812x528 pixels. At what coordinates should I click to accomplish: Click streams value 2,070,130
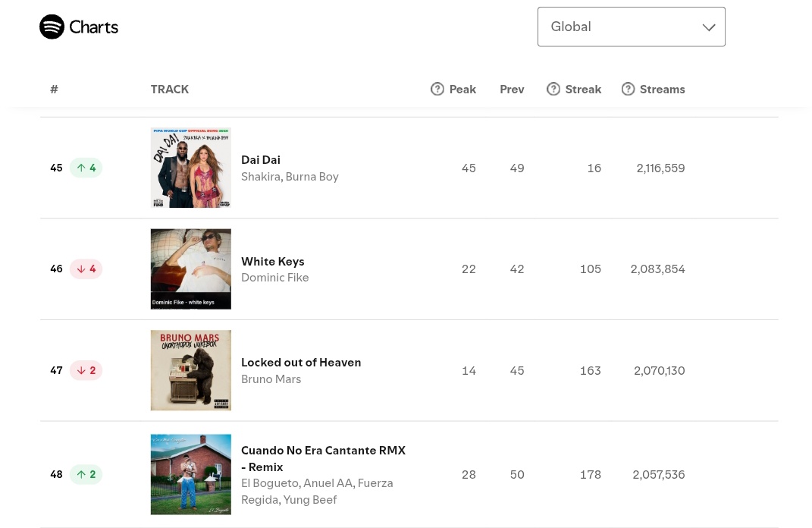(x=660, y=370)
